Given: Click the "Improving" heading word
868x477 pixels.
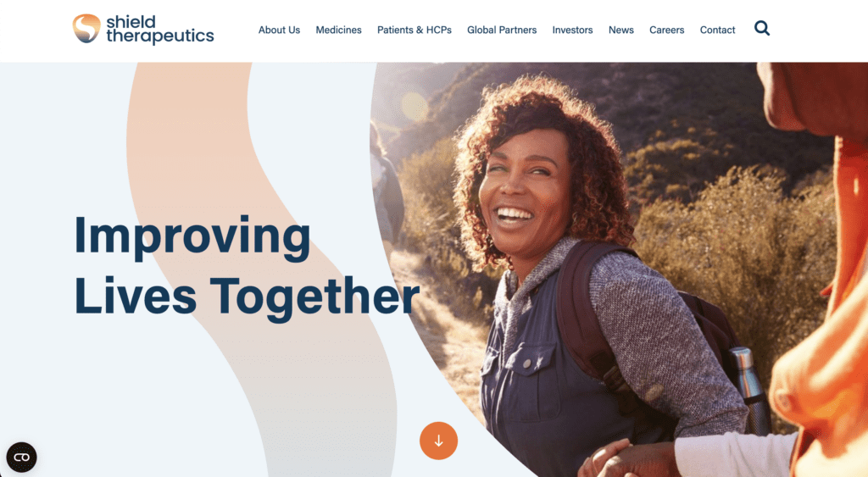Looking at the screenshot, I should (x=192, y=237).
